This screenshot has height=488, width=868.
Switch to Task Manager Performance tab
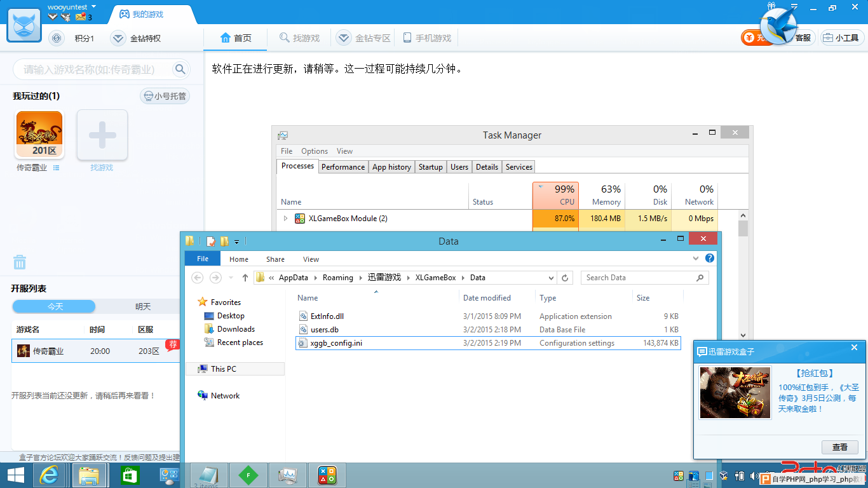pos(343,167)
